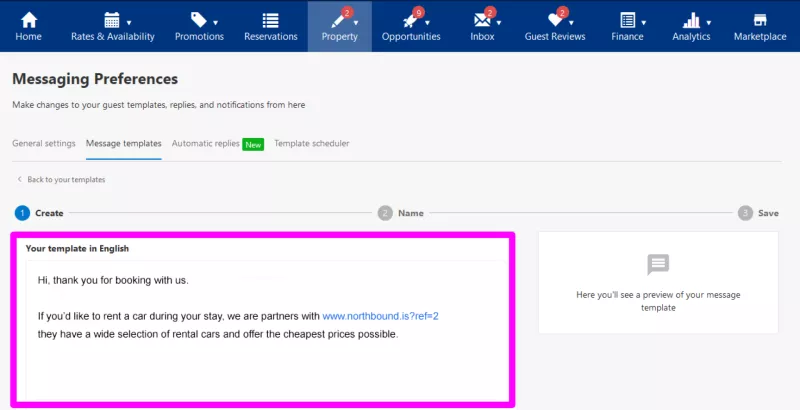Click the preview placeholder text 'Here you'll see a preview'
The height and width of the screenshot is (410, 800).
[x=658, y=301]
